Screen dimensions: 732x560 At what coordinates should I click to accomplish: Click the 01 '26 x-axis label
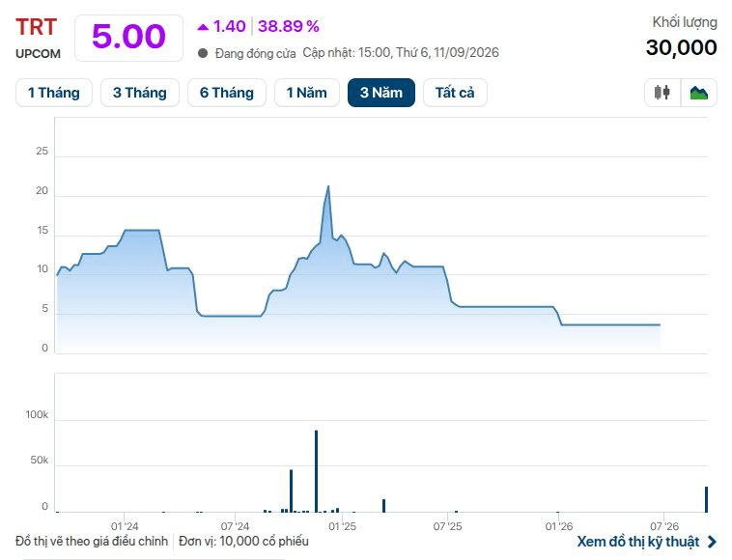tap(559, 526)
